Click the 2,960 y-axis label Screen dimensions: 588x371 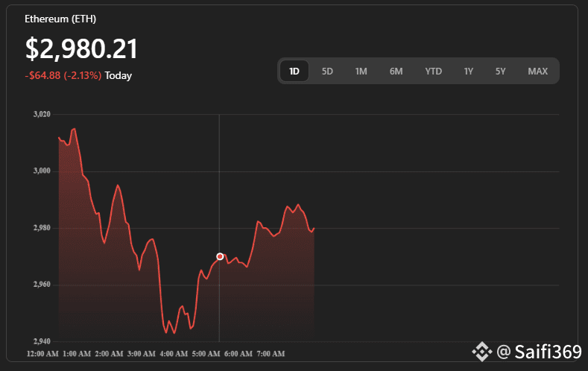point(42,285)
